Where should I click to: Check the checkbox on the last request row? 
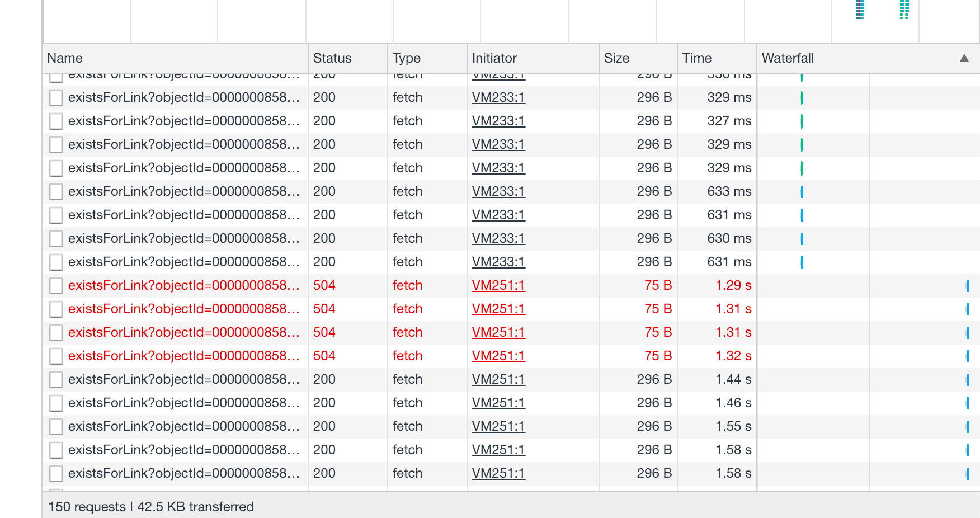pyautogui.click(x=55, y=473)
